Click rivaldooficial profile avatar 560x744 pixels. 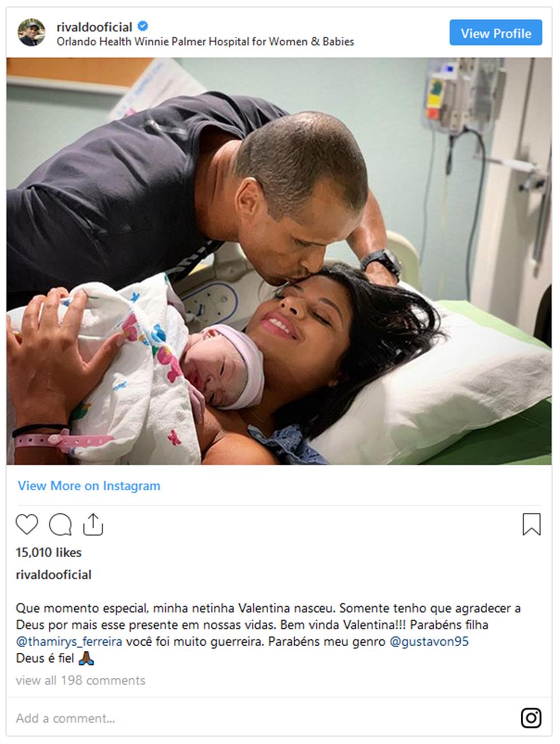point(32,33)
